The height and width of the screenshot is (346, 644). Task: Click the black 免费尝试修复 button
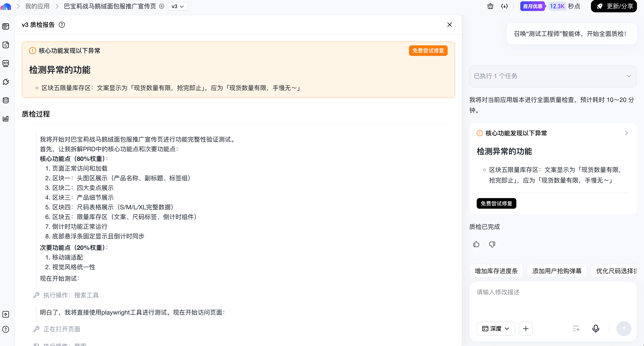[x=496, y=204]
